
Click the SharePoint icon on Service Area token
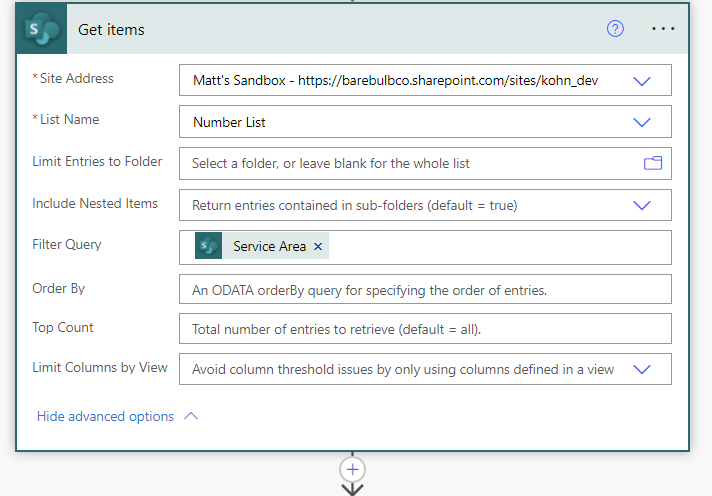[208, 246]
